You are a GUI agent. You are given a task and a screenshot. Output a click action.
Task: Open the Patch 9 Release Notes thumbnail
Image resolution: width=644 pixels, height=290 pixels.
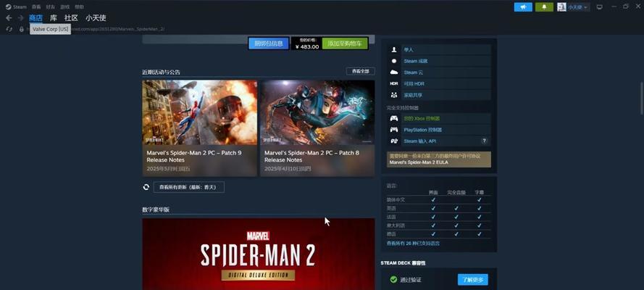click(200, 112)
